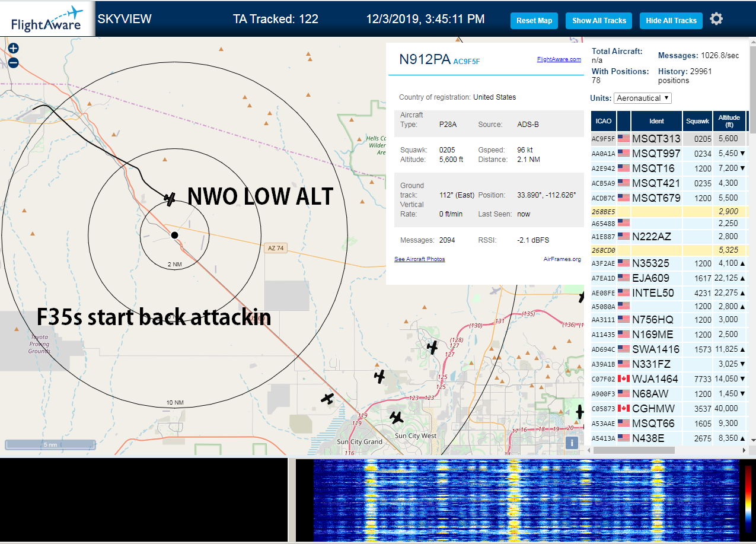Select the MSQT66 row
The image size is (756, 544).
click(x=669, y=423)
